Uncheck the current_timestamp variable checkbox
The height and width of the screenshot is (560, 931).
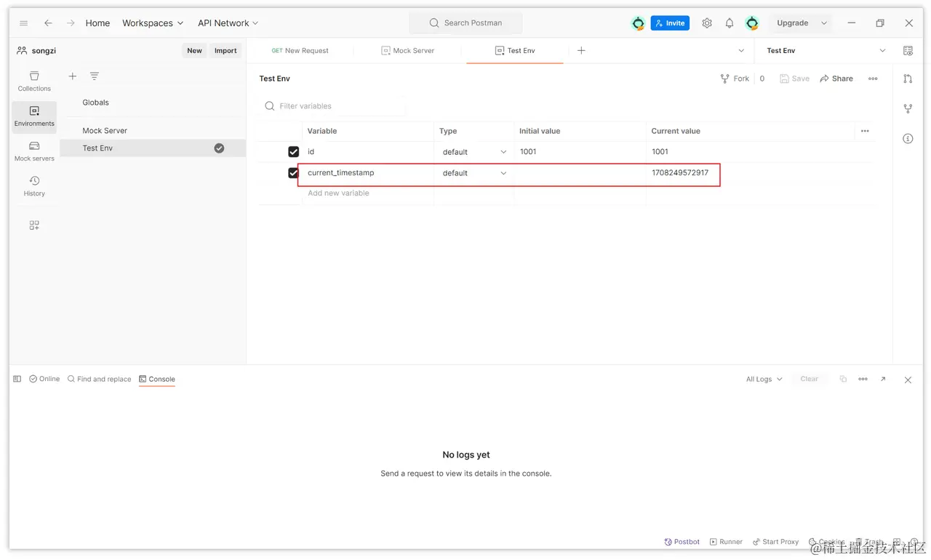pos(294,173)
